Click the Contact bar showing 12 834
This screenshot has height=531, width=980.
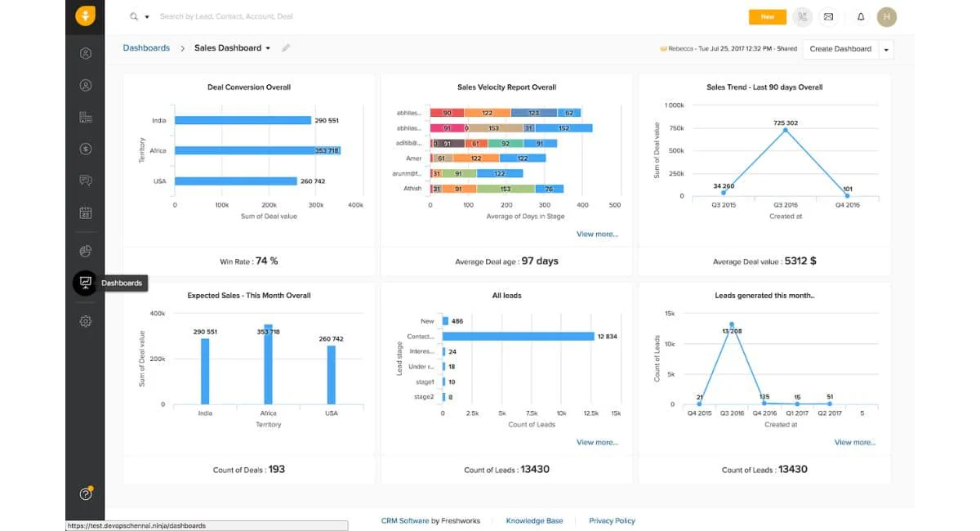pyautogui.click(x=518, y=337)
